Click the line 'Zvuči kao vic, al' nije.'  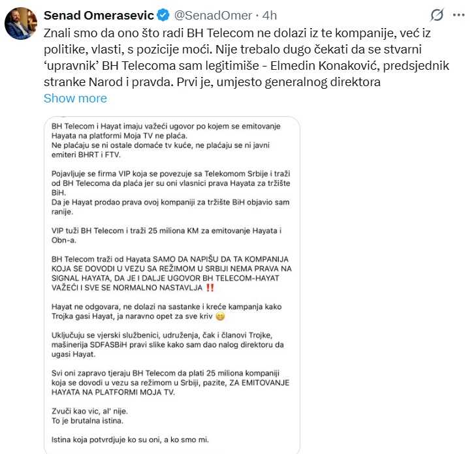pyautogui.click(x=89, y=411)
